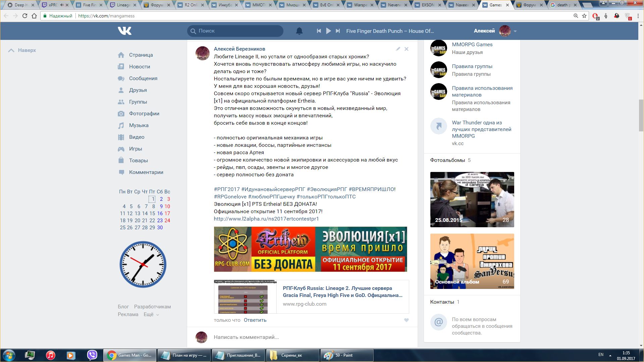
Task: Open author name Алексей Березников
Action: click(x=239, y=49)
